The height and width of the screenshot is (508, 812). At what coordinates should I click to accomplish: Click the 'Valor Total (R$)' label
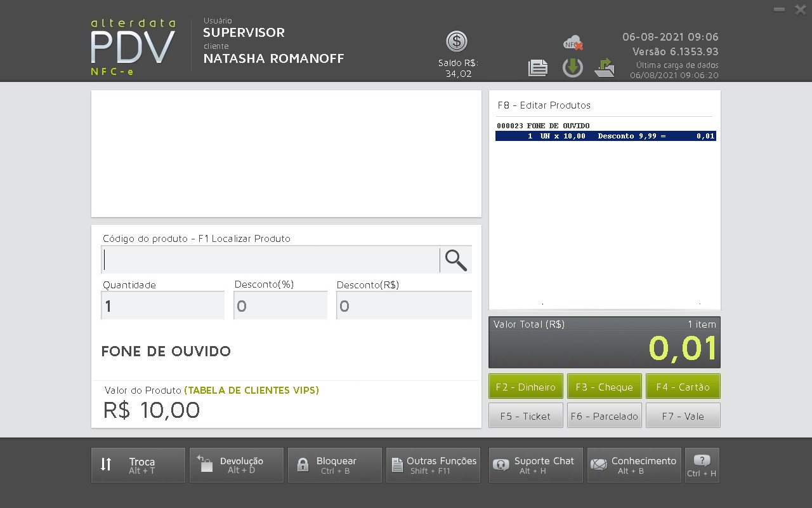click(x=529, y=324)
